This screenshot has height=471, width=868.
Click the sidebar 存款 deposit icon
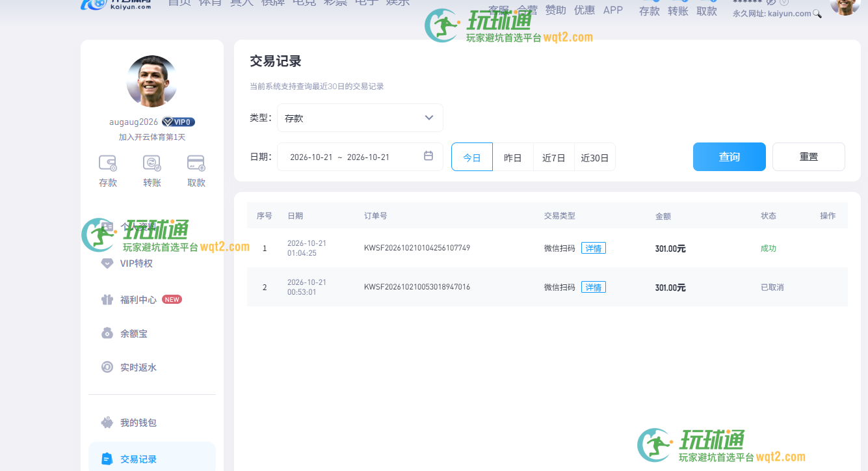click(108, 163)
